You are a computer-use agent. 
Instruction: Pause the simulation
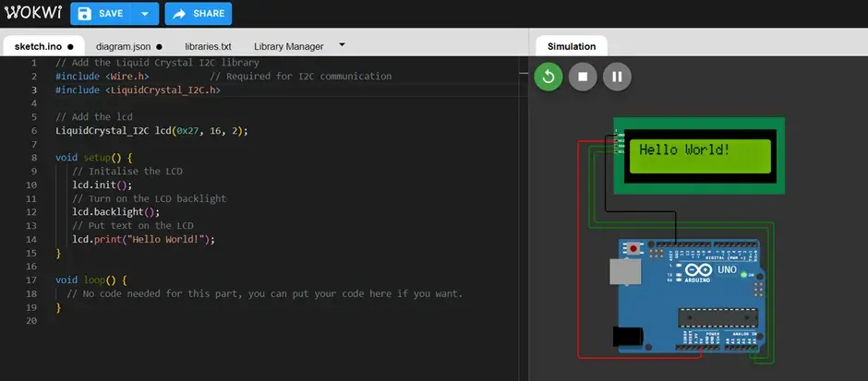pyautogui.click(x=617, y=77)
